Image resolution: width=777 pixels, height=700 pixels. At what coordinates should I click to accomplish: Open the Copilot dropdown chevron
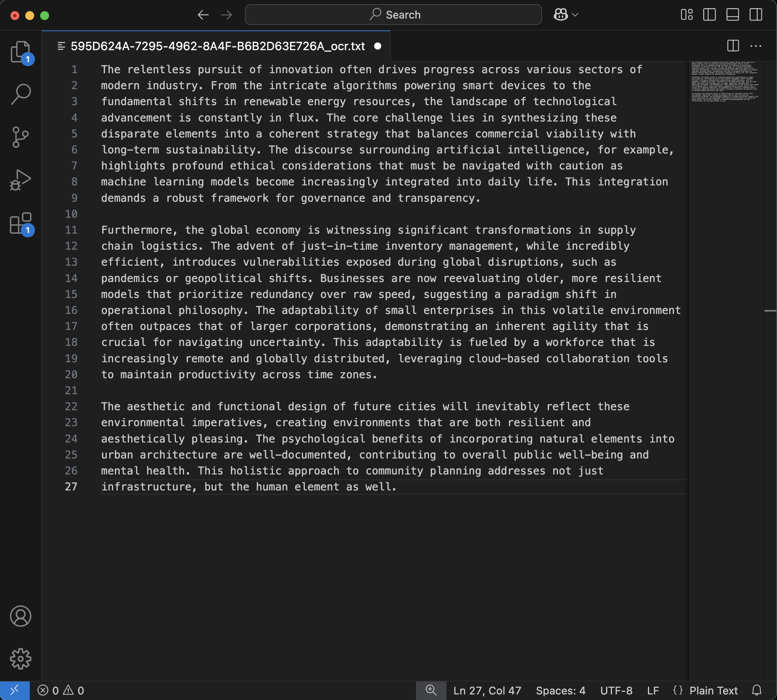[x=574, y=14]
